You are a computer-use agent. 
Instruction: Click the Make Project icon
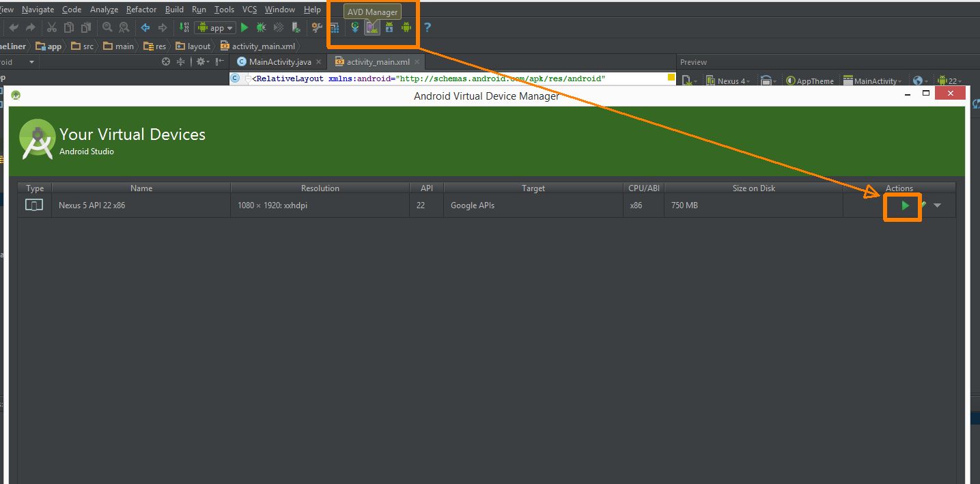pos(184,27)
